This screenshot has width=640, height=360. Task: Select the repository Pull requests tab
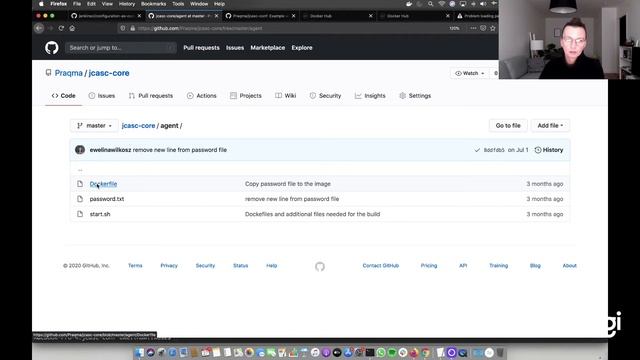tap(151, 96)
